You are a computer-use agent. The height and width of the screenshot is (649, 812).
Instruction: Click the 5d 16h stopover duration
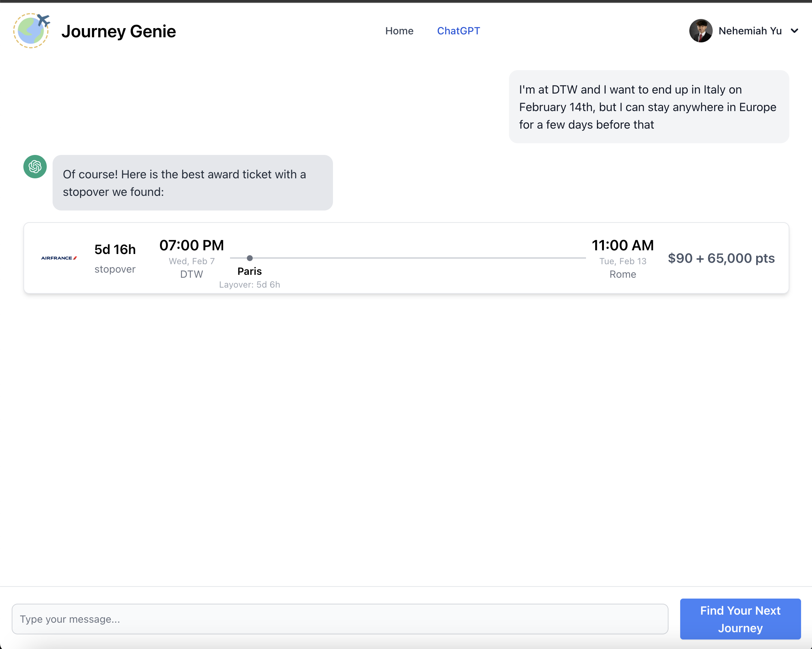(x=115, y=250)
